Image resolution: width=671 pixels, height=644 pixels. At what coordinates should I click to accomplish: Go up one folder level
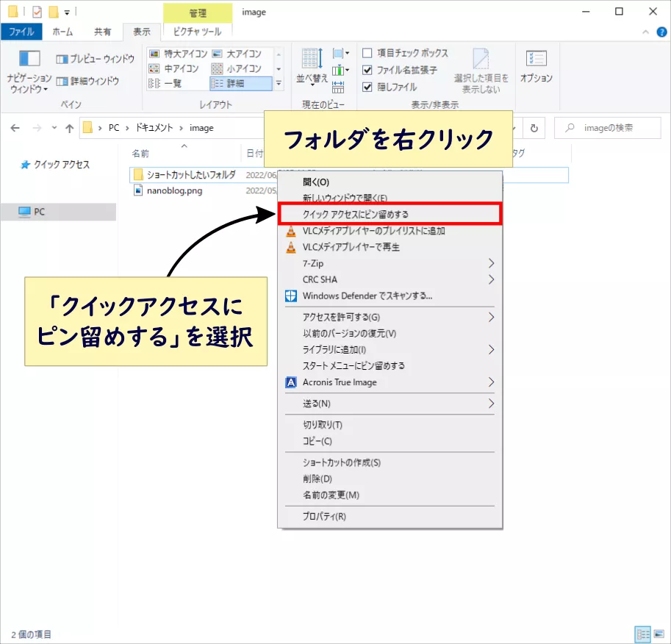pos(69,128)
